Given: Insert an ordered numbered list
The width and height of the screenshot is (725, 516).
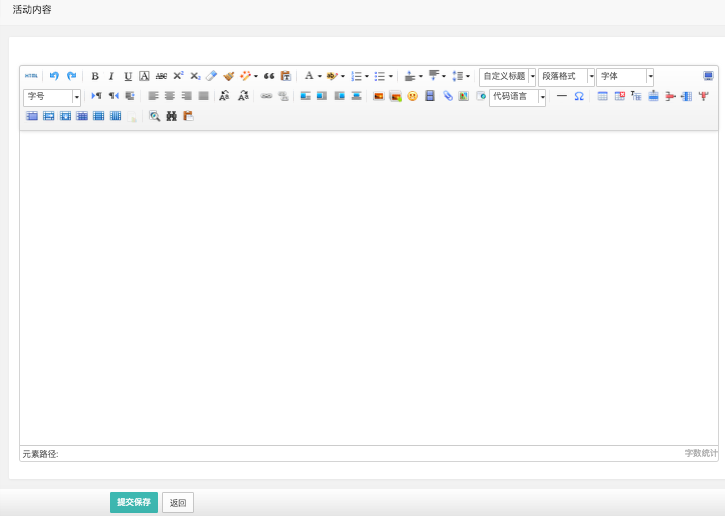Looking at the screenshot, I should [x=356, y=76].
